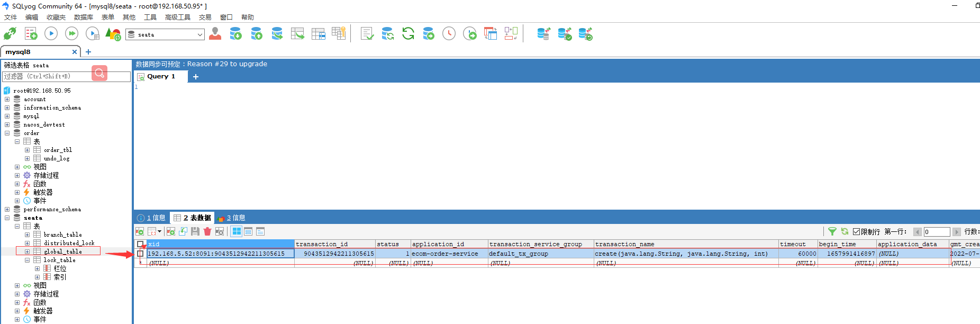Click the database backup export icon
This screenshot has height=324, width=980.
click(257, 34)
